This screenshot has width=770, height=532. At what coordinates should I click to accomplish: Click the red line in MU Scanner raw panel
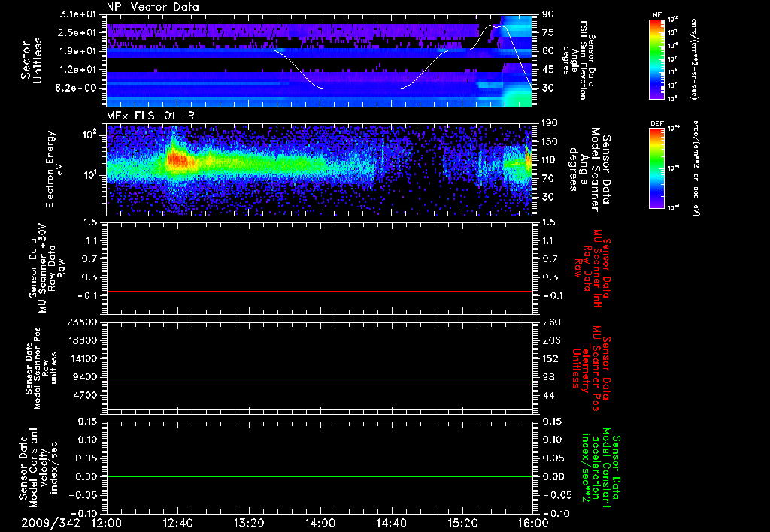(320, 291)
